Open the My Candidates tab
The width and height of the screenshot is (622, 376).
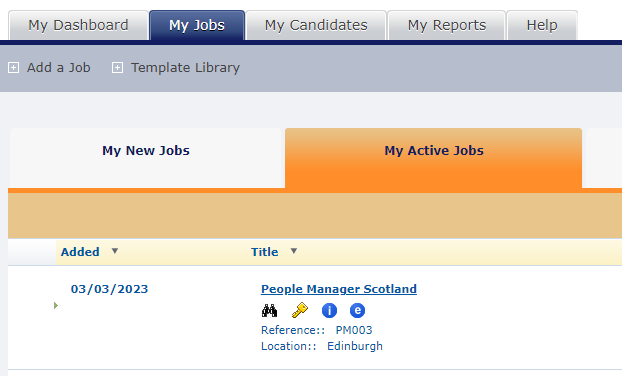[316, 25]
